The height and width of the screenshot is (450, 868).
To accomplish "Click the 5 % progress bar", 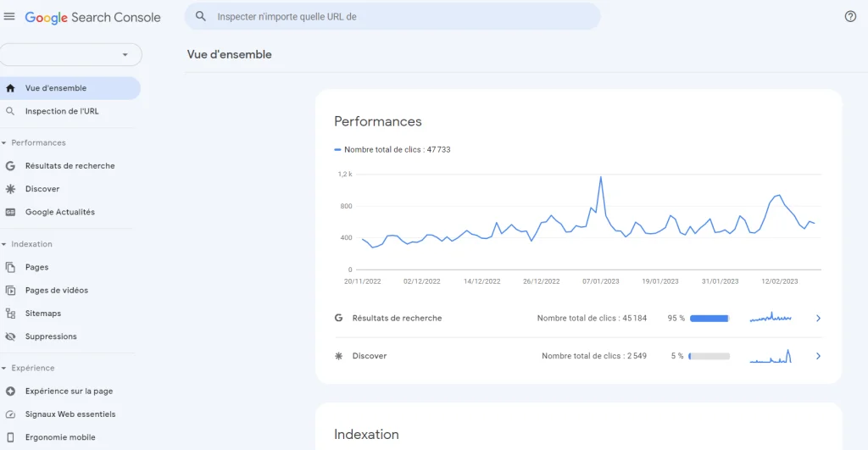I will [x=709, y=356].
